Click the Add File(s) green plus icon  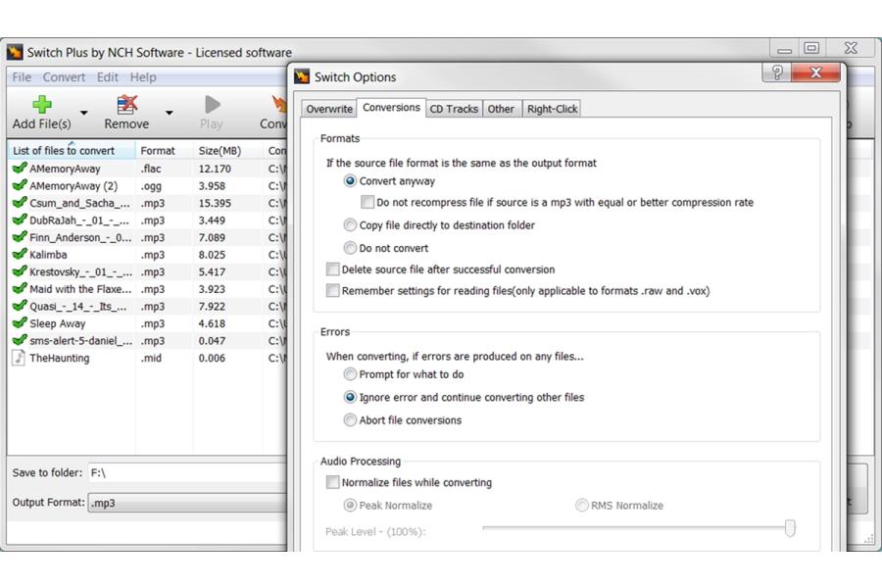point(42,104)
